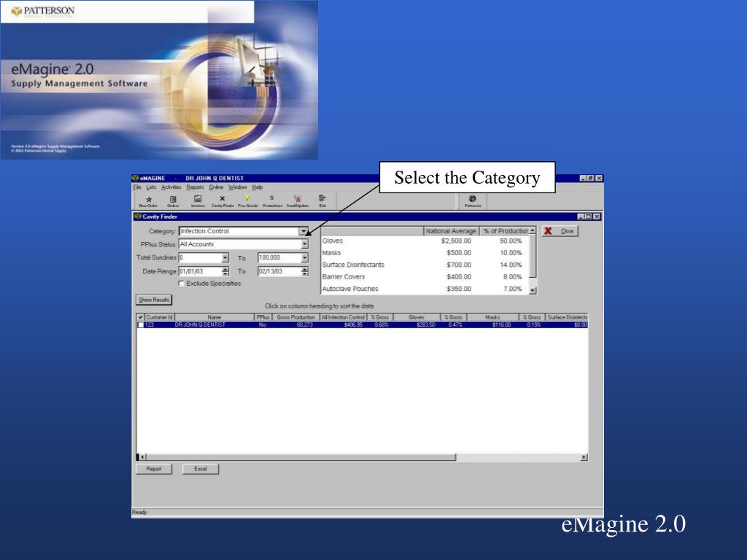
Task: Open the Window menu
Action: (237, 187)
